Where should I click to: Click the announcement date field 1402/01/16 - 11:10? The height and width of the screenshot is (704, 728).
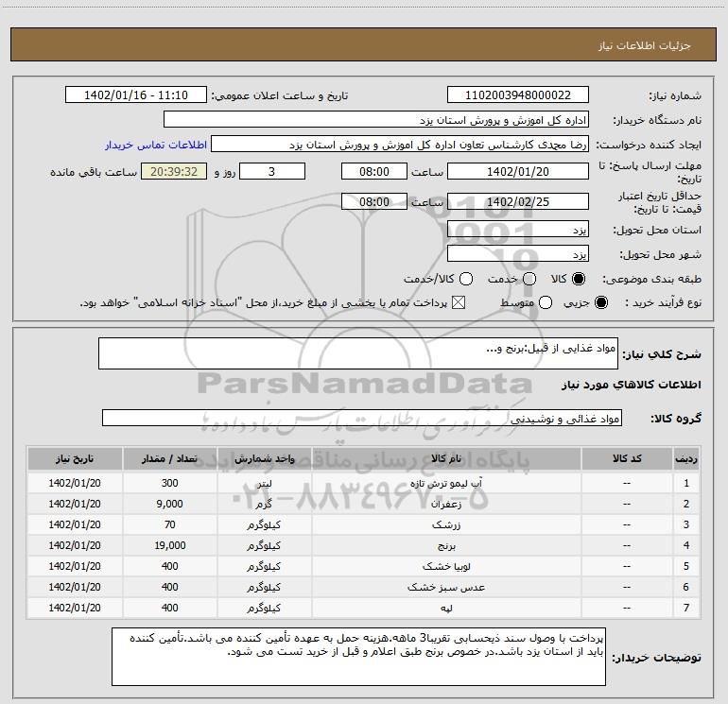(x=135, y=95)
